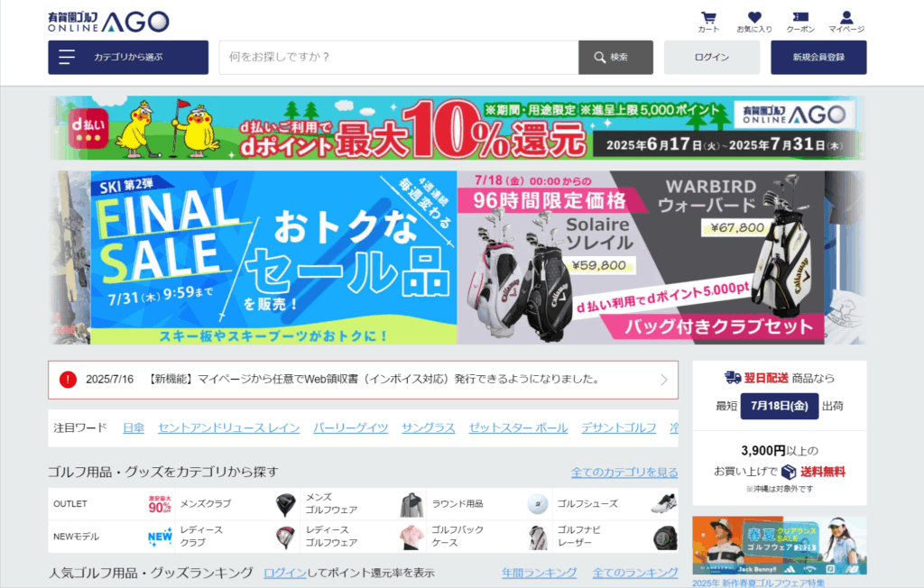Click the ログイン button

712,57
